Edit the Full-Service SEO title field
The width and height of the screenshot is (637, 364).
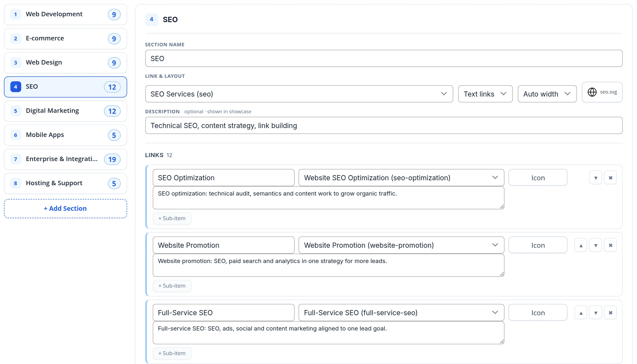tap(223, 313)
